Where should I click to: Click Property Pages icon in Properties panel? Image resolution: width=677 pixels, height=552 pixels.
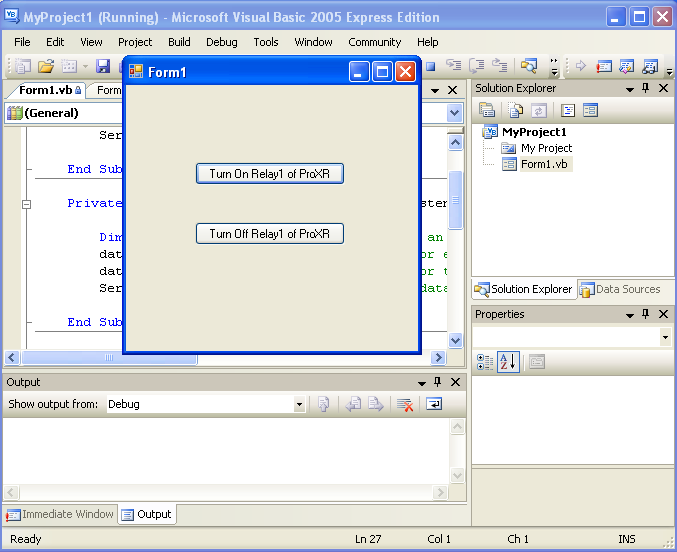point(537,362)
